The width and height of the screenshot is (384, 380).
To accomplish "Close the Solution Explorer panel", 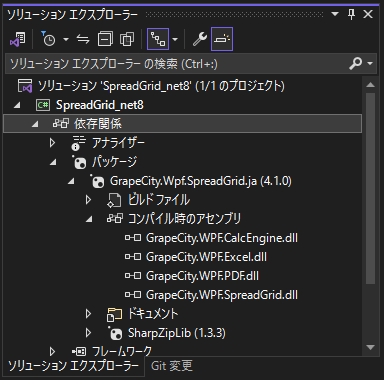I will click(x=368, y=14).
